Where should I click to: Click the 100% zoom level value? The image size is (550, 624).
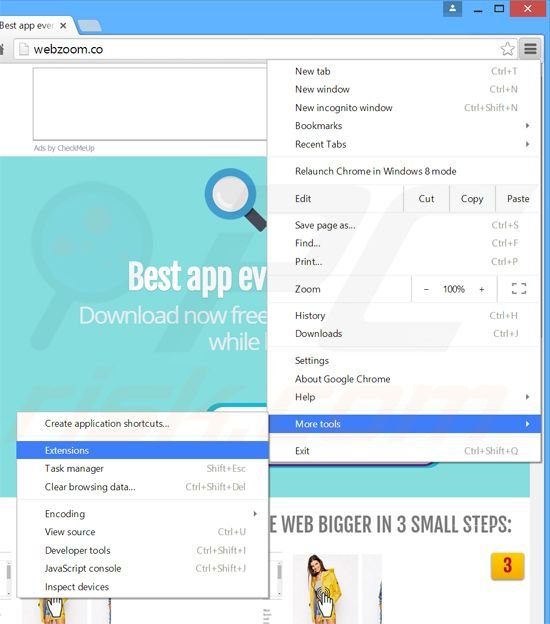[x=454, y=289]
